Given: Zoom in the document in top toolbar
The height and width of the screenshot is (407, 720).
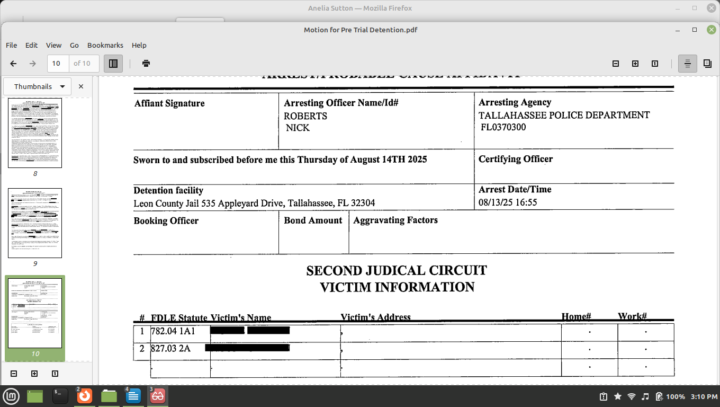Looking at the screenshot, I should 635,63.
